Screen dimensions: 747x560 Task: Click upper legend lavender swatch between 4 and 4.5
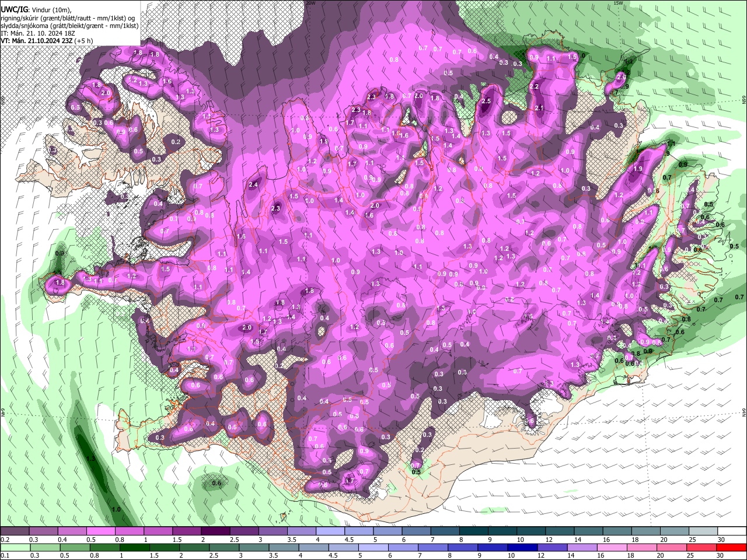330,531
